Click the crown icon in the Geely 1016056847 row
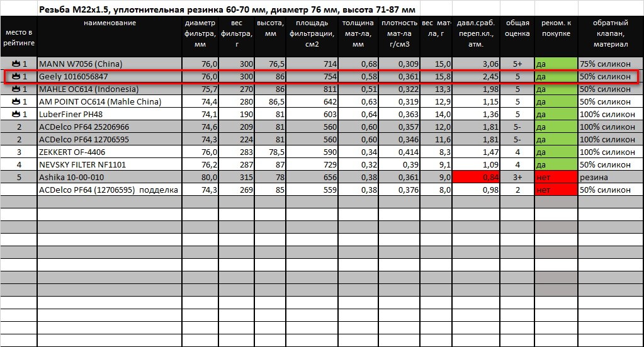Screen dimensions: 644x347 tap(16, 76)
